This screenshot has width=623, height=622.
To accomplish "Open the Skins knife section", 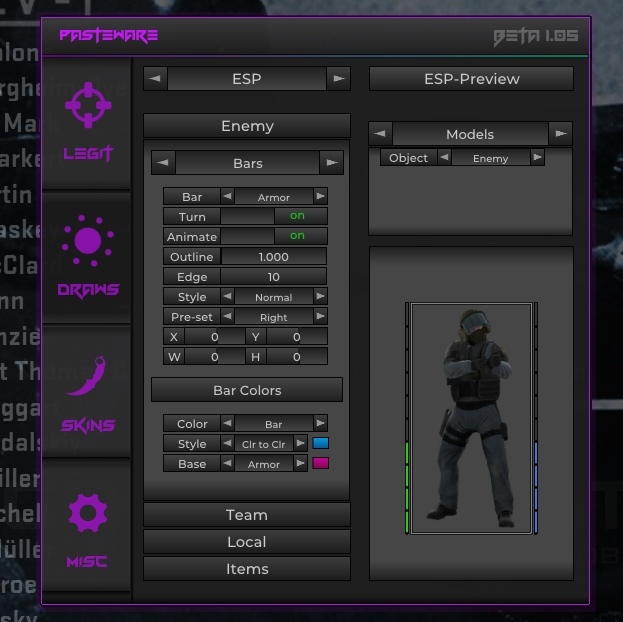I will point(88,394).
